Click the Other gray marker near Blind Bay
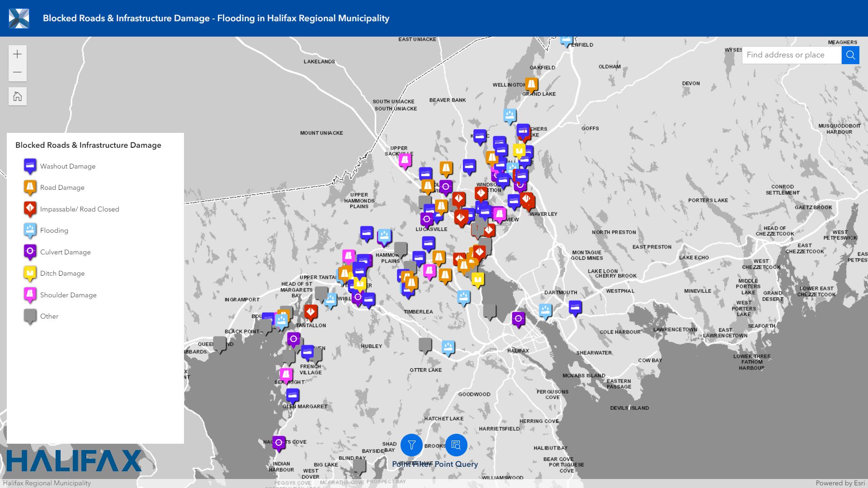 (359, 465)
